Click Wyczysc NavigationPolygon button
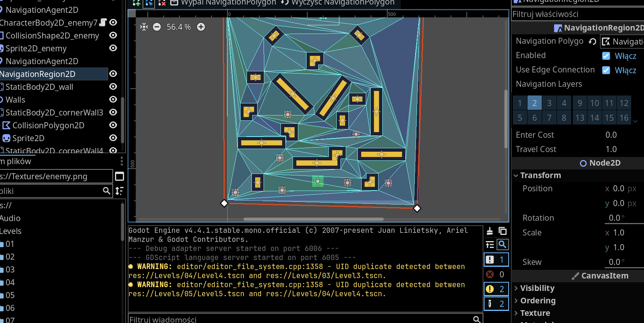644x323 pixels. click(x=338, y=3)
